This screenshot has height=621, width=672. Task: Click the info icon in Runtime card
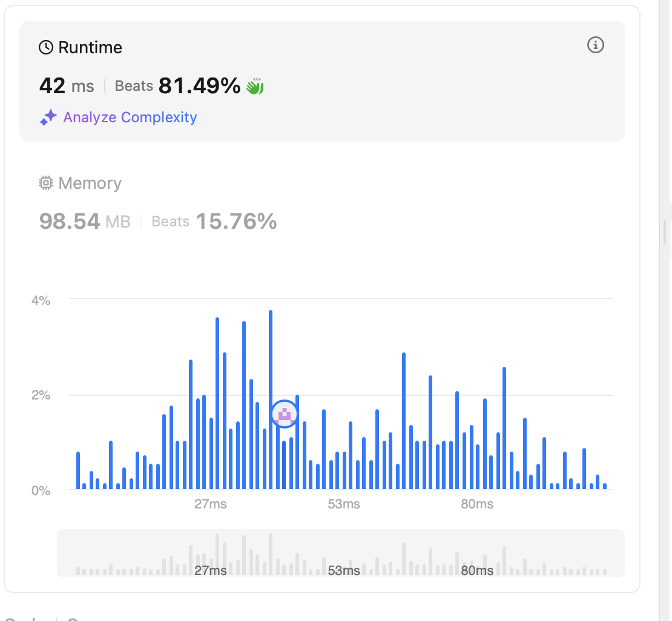596,45
